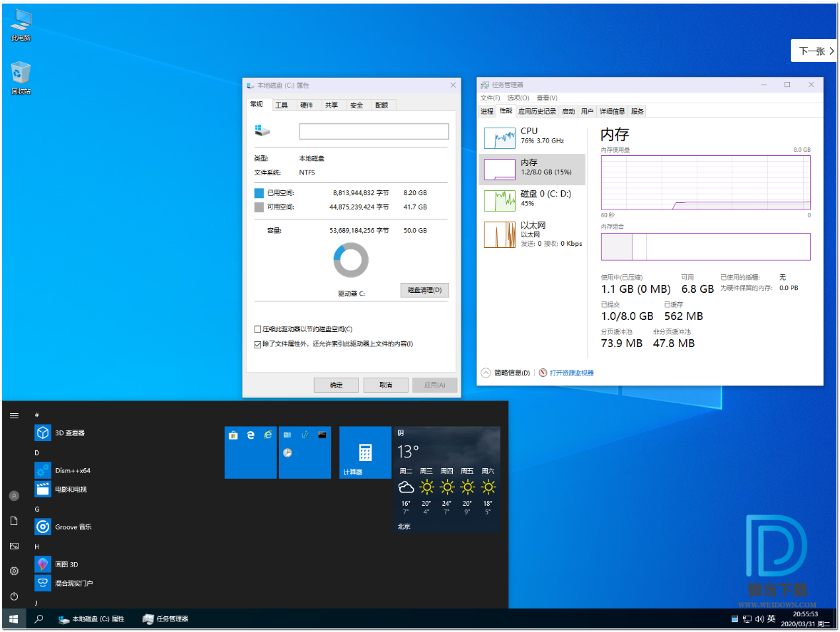Open Microsoft Store icon in tile folder
The height and width of the screenshot is (632, 840).
pos(233,435)
